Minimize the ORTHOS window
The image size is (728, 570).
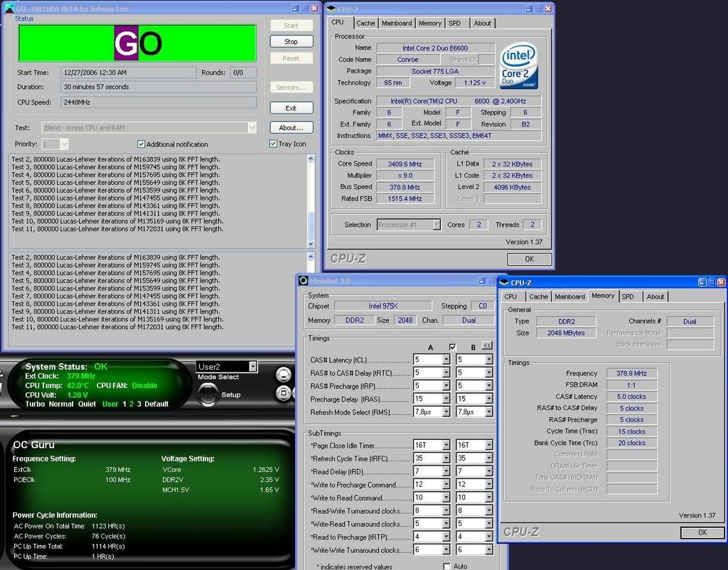295,9
